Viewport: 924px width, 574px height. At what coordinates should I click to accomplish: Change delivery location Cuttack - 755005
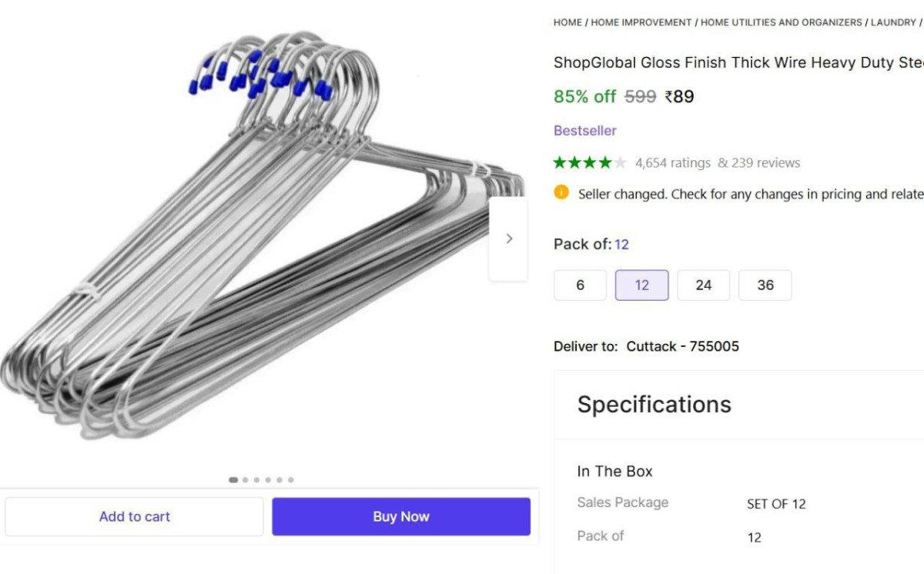pos(682,346)
